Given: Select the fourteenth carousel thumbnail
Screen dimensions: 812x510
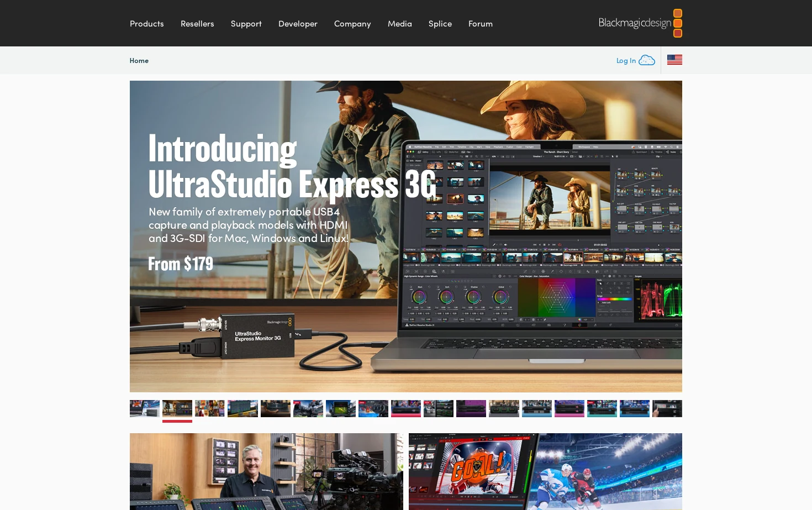Looking at the screenshot, I should coord(570,408).
